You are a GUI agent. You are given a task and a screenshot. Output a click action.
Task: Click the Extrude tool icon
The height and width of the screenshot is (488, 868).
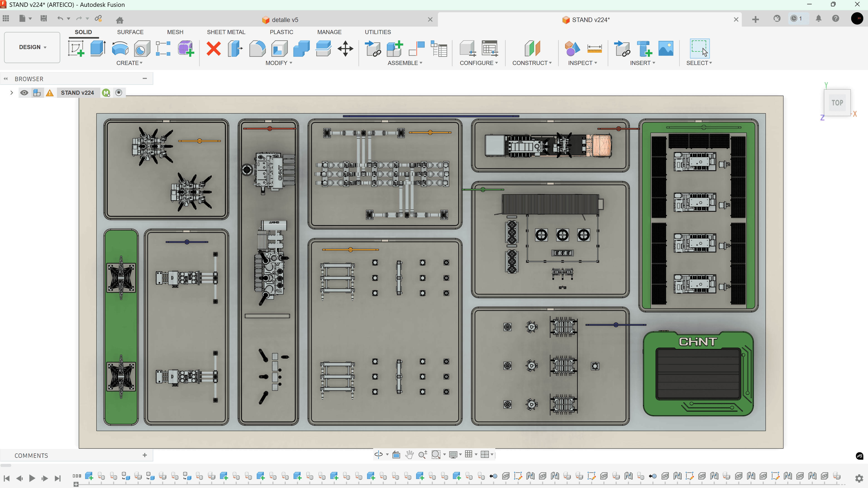click(98, 49)
